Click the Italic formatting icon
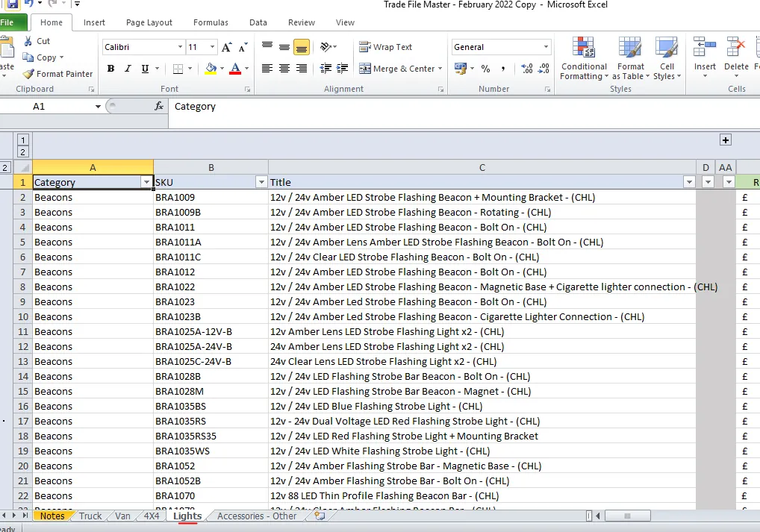Viewport: 760px width, 532px height. tap(128, 69)
